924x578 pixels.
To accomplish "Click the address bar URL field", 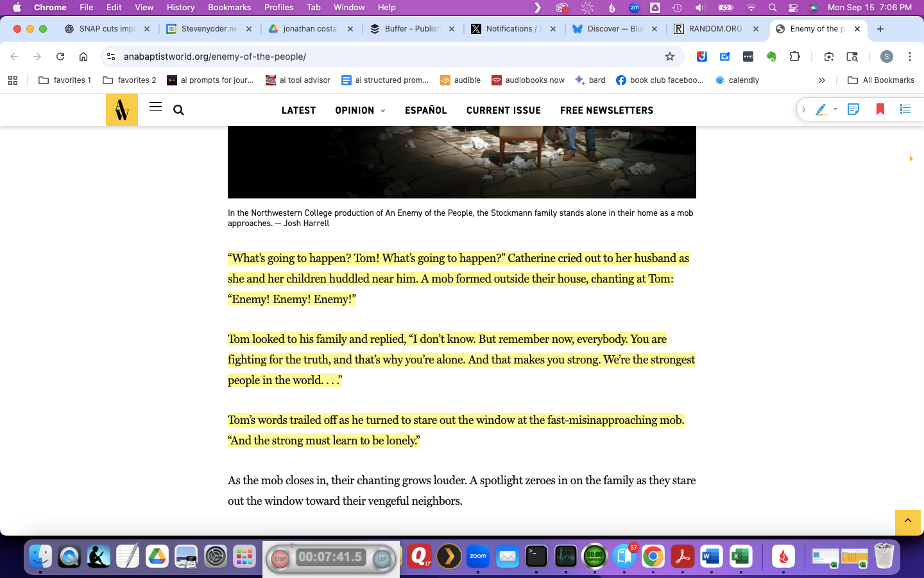I will pos(385,57).
